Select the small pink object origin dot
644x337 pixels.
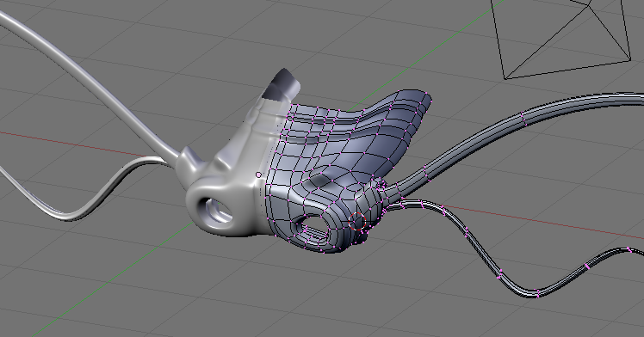click(x=258, y=175)
